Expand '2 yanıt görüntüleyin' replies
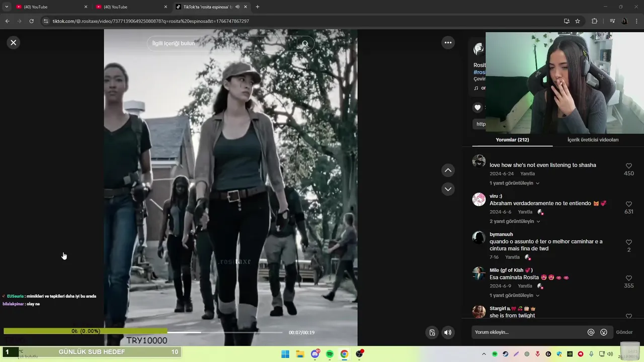 (515, 221)
